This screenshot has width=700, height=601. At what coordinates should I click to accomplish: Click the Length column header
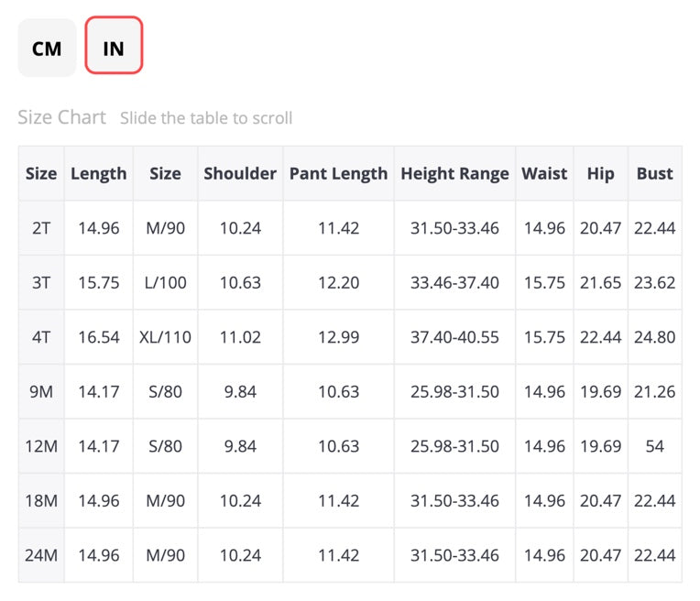click(x=99, y=174)
